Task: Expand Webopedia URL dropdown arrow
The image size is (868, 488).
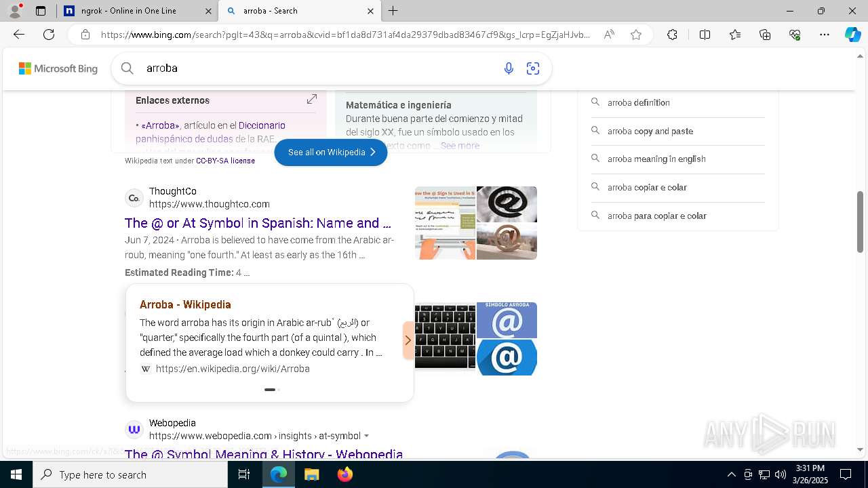Action: pos(367,436)
